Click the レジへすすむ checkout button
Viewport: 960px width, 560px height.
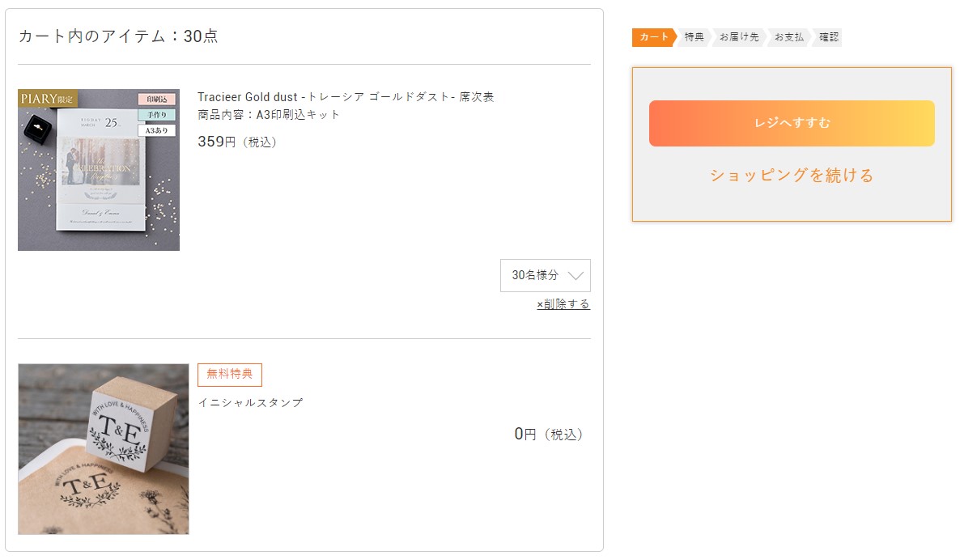click(792, 123)
